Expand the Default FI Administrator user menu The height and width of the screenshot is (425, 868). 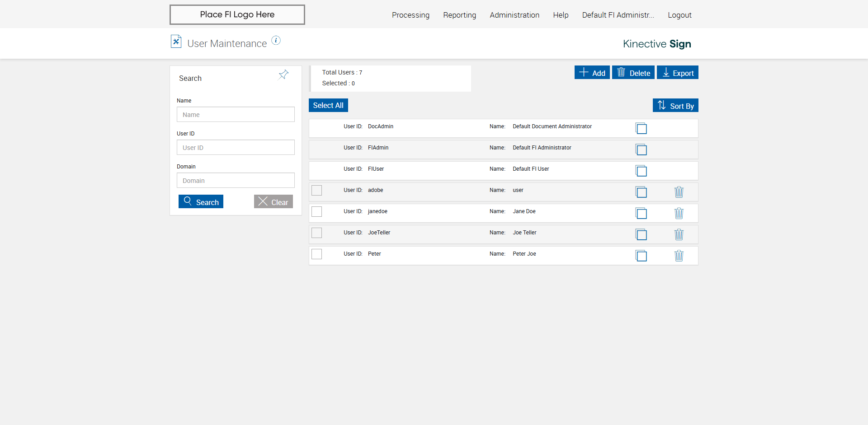click(x=618, y=15)
